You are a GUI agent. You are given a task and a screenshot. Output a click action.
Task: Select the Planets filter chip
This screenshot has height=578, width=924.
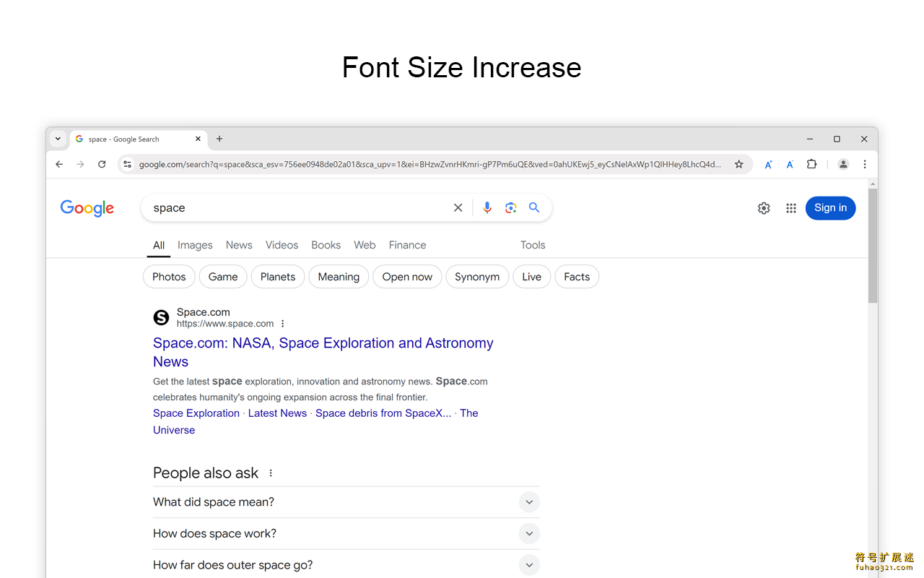point(278,277)
